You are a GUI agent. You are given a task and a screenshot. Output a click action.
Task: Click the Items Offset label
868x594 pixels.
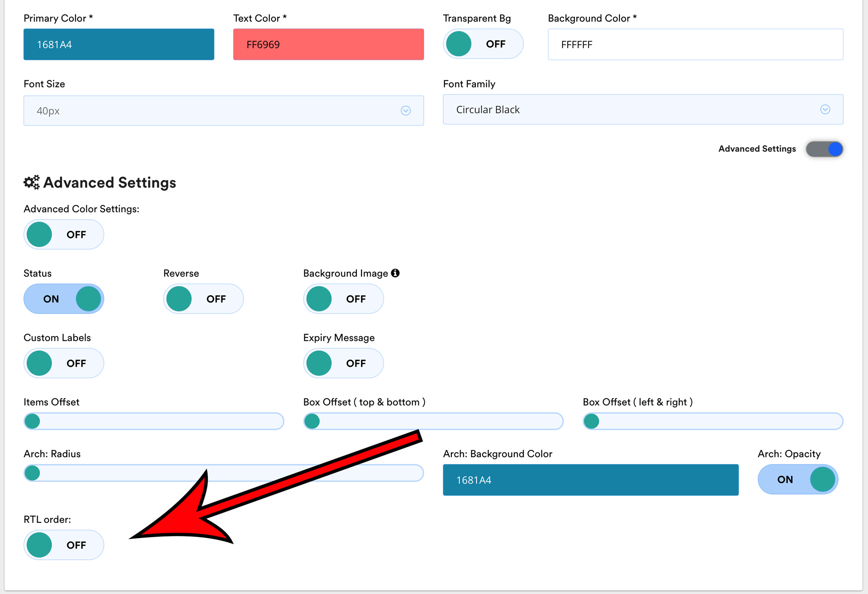[x=52, y=402]
